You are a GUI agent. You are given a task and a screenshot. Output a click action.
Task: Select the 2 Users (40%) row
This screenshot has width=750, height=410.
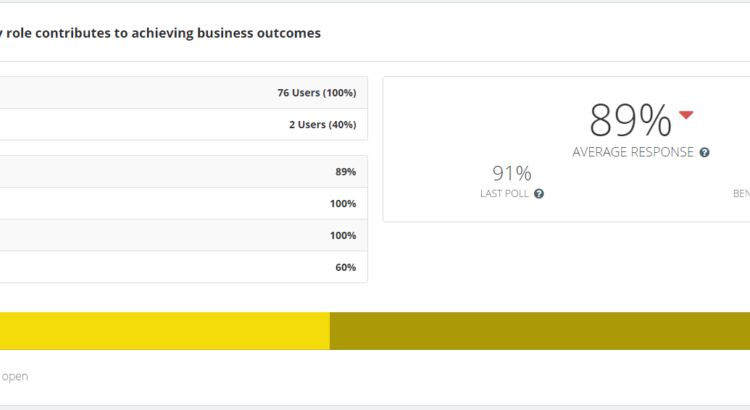click(x=183, y=125)
